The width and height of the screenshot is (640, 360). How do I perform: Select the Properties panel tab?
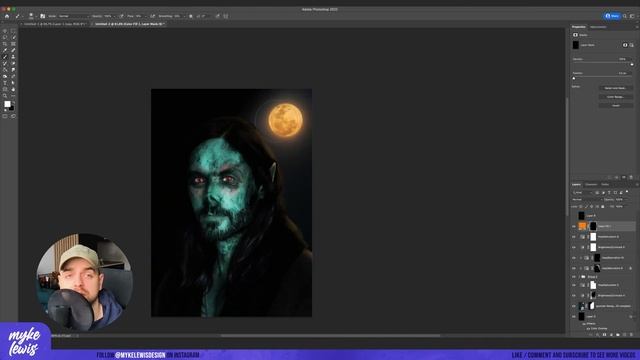coord(578,27)
